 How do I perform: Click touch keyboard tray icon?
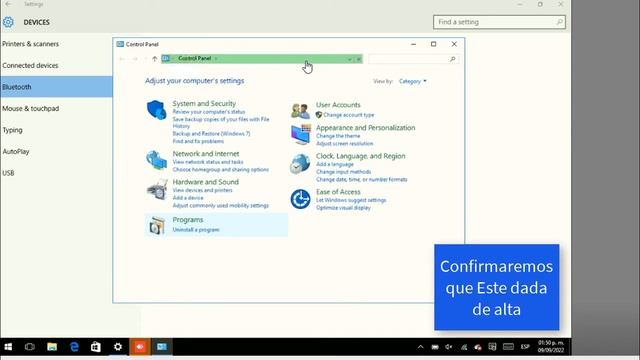[x=508, y=347]
